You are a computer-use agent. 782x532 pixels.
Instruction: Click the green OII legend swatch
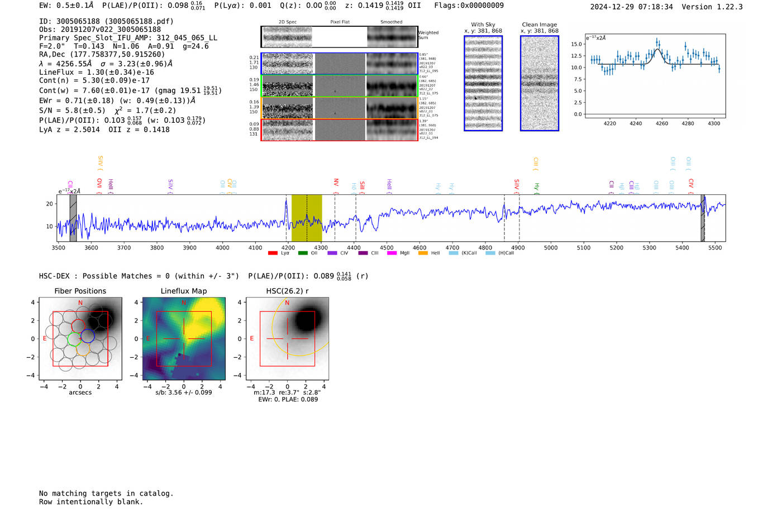pyautogui.click(x=303, y=253)
